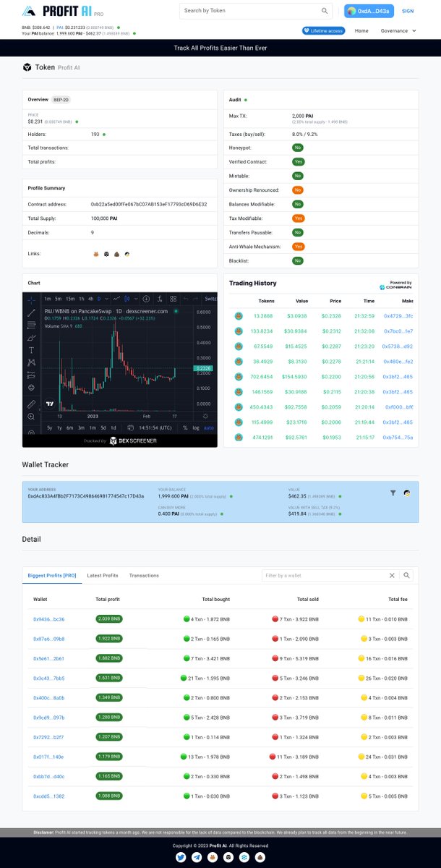Click the search icon beside wallet filter

[x=407, y=575]
